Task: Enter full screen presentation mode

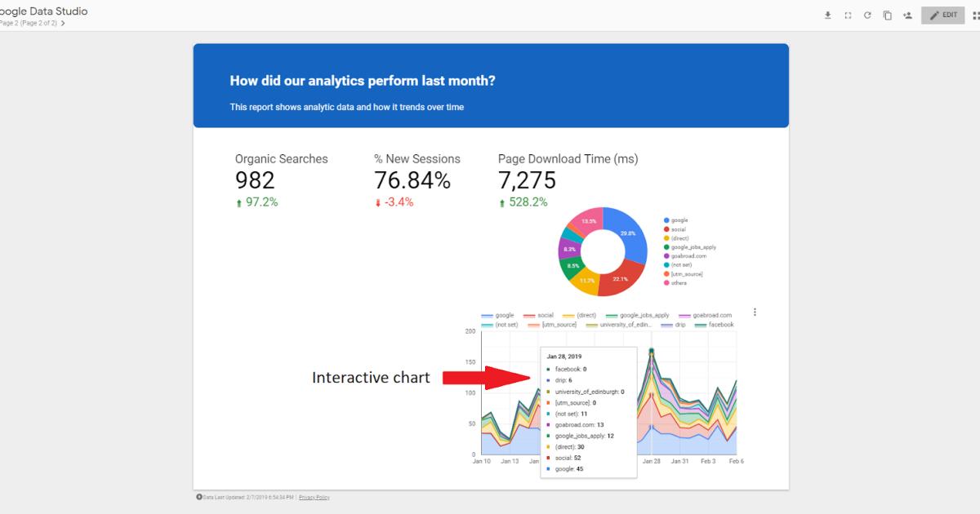Action: 847,14
